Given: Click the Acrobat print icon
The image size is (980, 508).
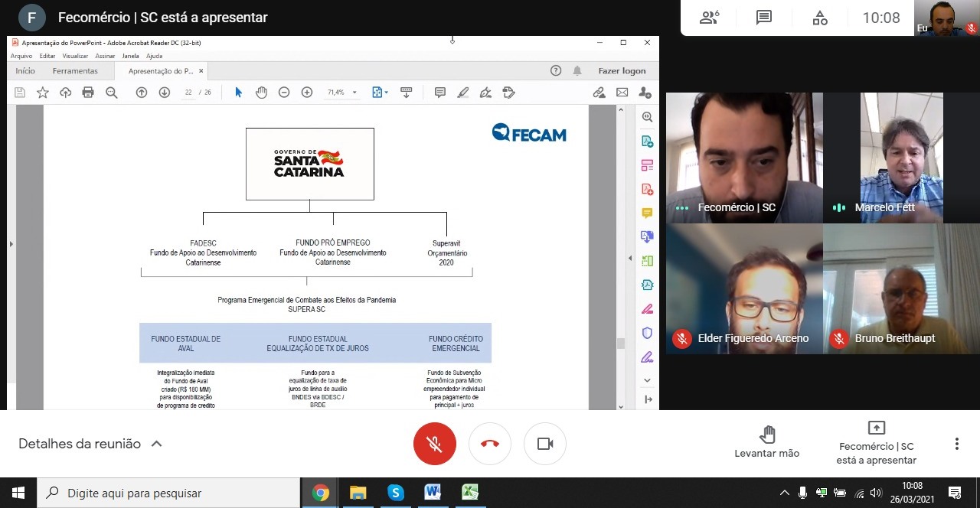Looking at the screenshot, I should pos(88,93).
